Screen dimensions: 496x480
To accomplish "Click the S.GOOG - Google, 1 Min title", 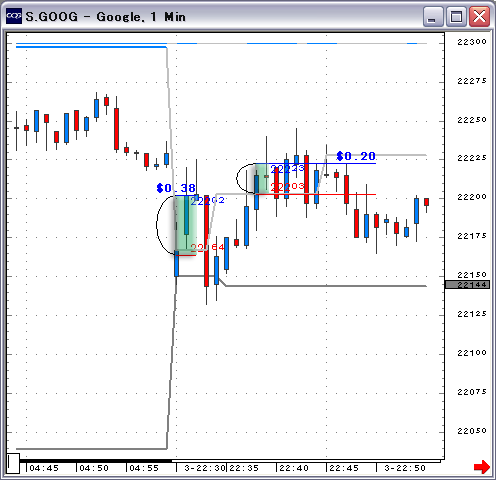I will 105,17.
